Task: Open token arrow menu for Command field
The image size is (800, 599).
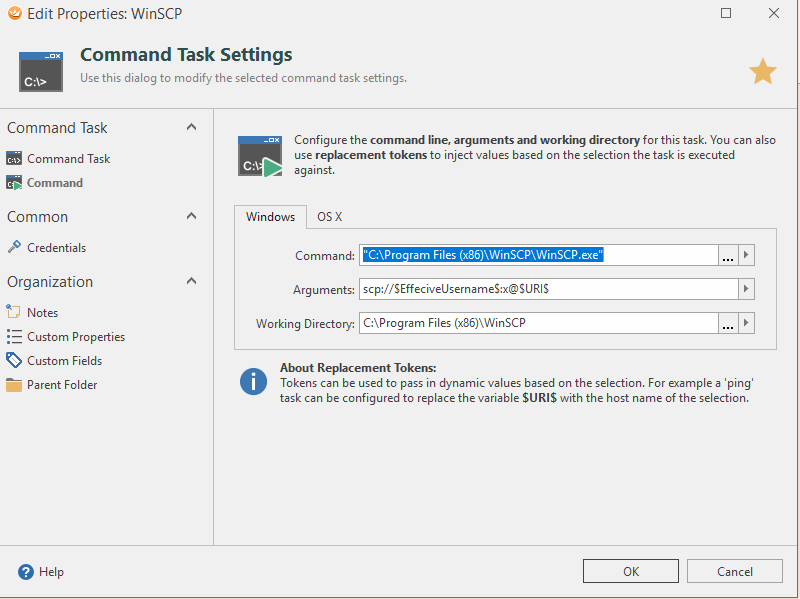Action: [x=746, y=255]
